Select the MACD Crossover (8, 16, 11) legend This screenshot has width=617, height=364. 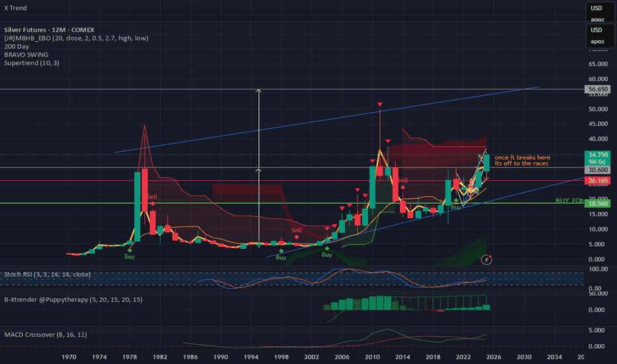(x=46, y=334)
